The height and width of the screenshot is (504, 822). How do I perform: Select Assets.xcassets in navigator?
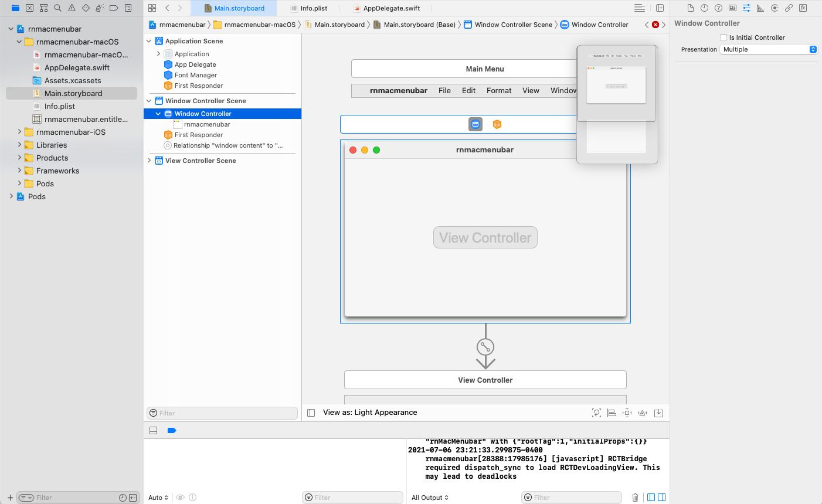(x=72, y=80)
